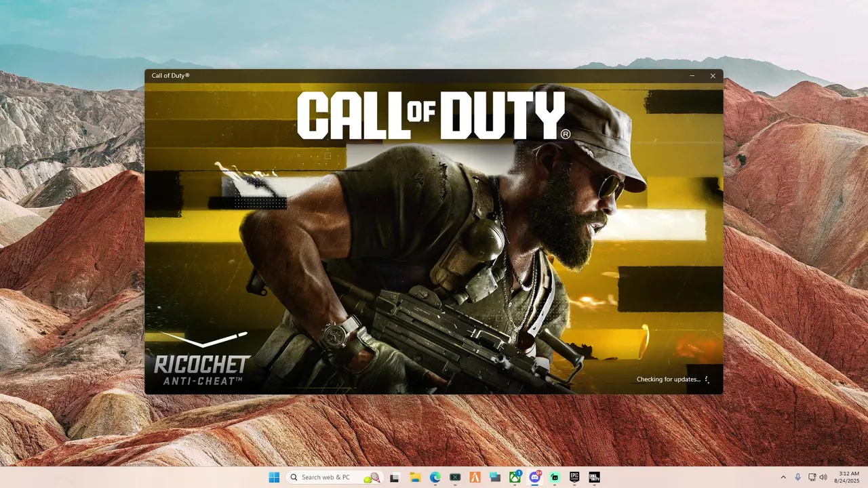Image resolution: width=868 pixels, height=488 pixels.
Task: Select the Call of Duty taskbar icon
Action: point(595,477)
